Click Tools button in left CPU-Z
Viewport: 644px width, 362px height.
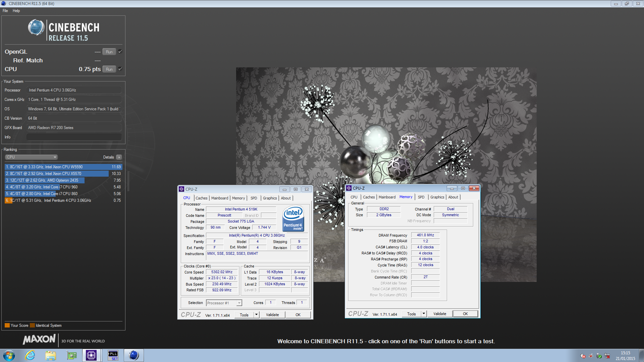[x=244, y=315]
